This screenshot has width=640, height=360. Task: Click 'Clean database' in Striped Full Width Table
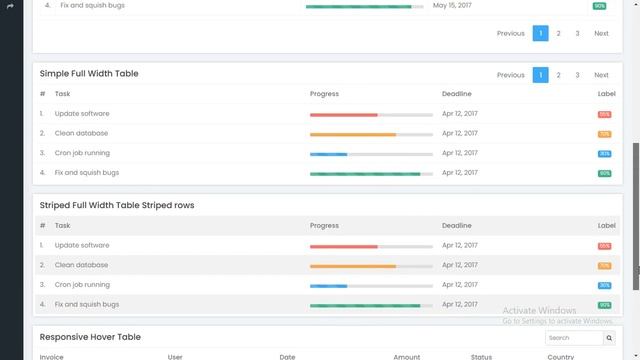[81, 265]
